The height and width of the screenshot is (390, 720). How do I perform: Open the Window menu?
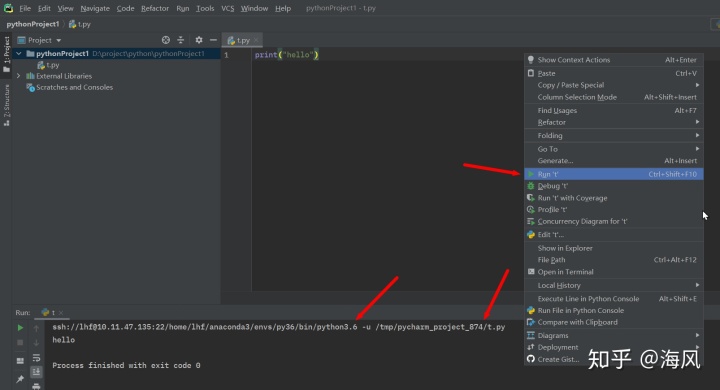tap(254, 8)
